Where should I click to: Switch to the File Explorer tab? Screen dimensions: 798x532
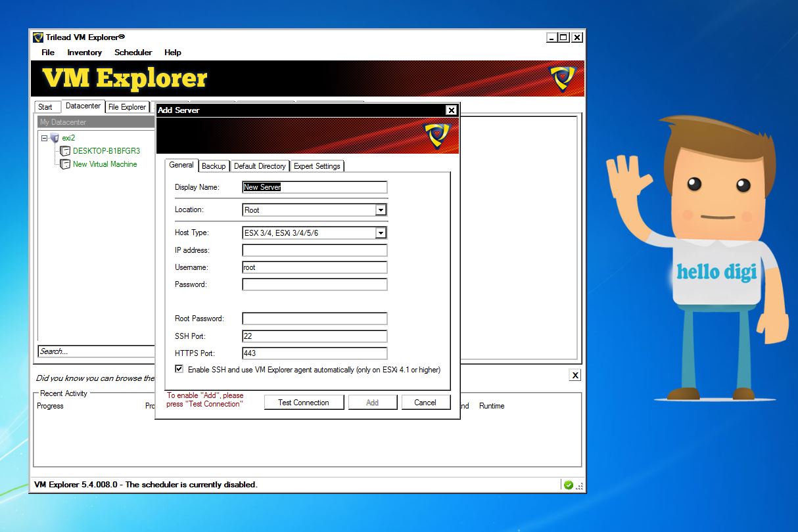(128, 107)
